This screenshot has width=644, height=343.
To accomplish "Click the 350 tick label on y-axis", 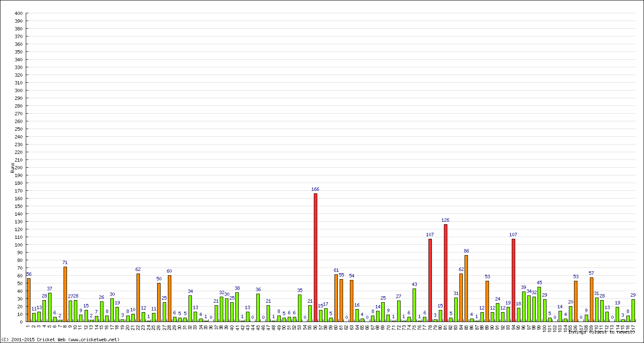I will pyautogui.click(x=18, y=52).
